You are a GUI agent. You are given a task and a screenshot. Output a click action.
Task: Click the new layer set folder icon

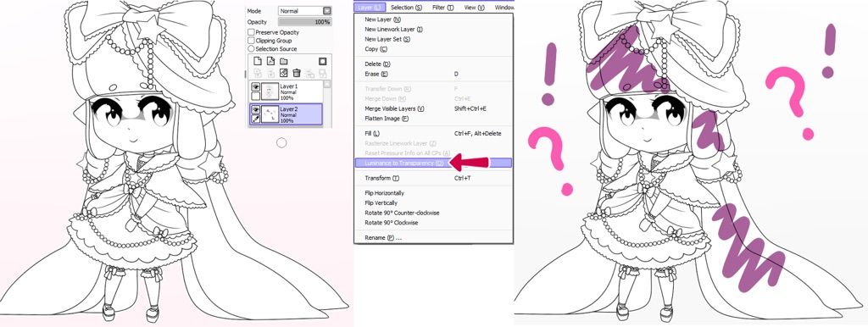pyautogui.click(x=283, y=61)
